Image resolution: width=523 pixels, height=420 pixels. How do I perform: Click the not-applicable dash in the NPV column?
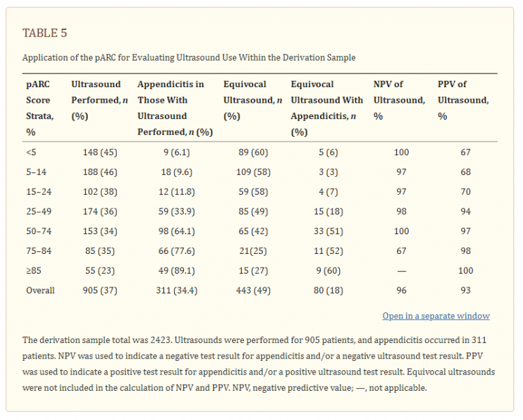401,271
